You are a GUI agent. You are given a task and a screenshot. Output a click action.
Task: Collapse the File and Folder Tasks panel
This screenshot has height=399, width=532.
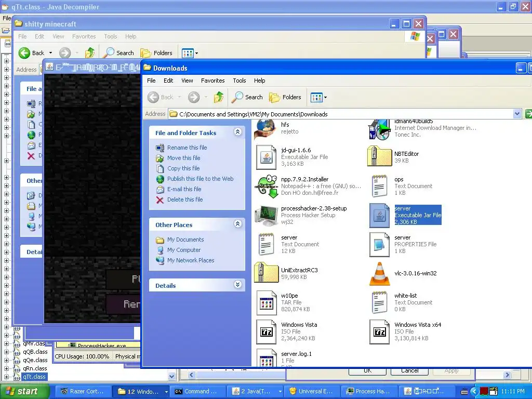(x=238, y=132)
